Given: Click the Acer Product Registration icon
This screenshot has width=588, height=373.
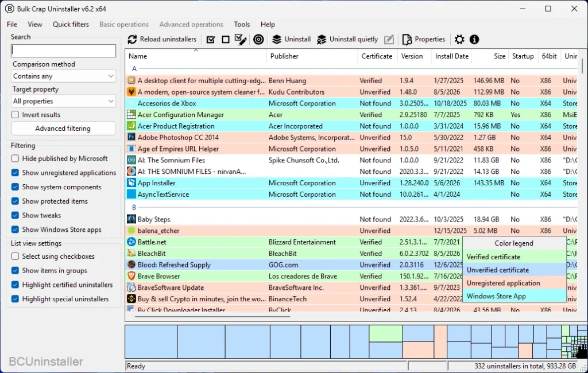Looking at the screenshot, I should click(x=131, y=126).
